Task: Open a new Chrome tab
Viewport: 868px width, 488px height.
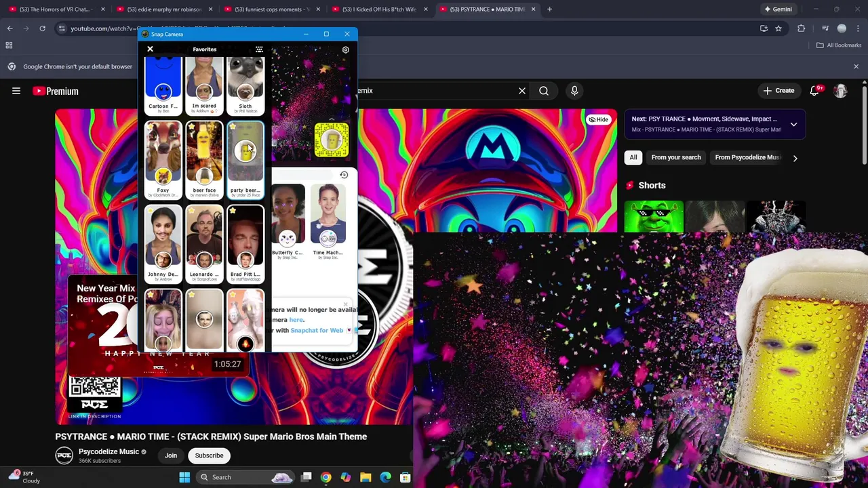Action: 549,9
